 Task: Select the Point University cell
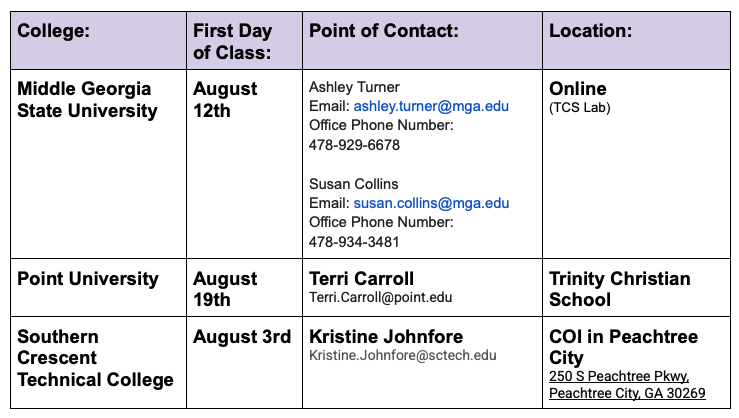(x=99, y=287)
